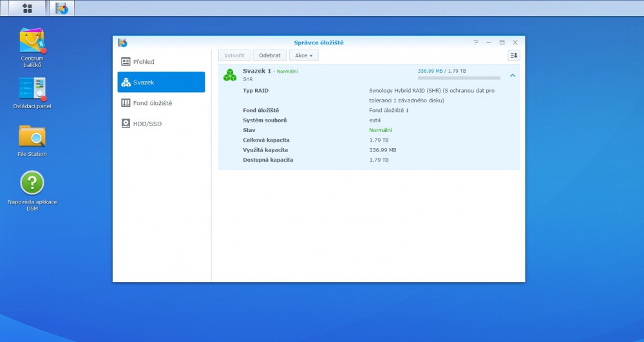Open Centrum balíčků desktop icon
The image size is (644, 342).
32,41
